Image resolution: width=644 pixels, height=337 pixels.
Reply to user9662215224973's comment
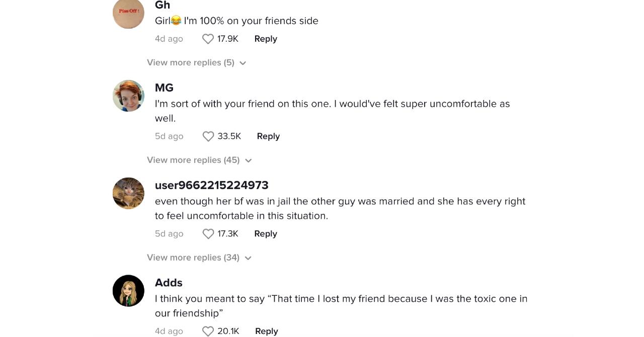tap(266, 234)
